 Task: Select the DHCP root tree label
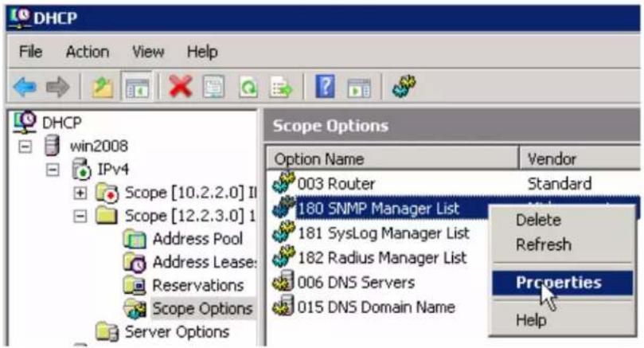coord(62,123)
